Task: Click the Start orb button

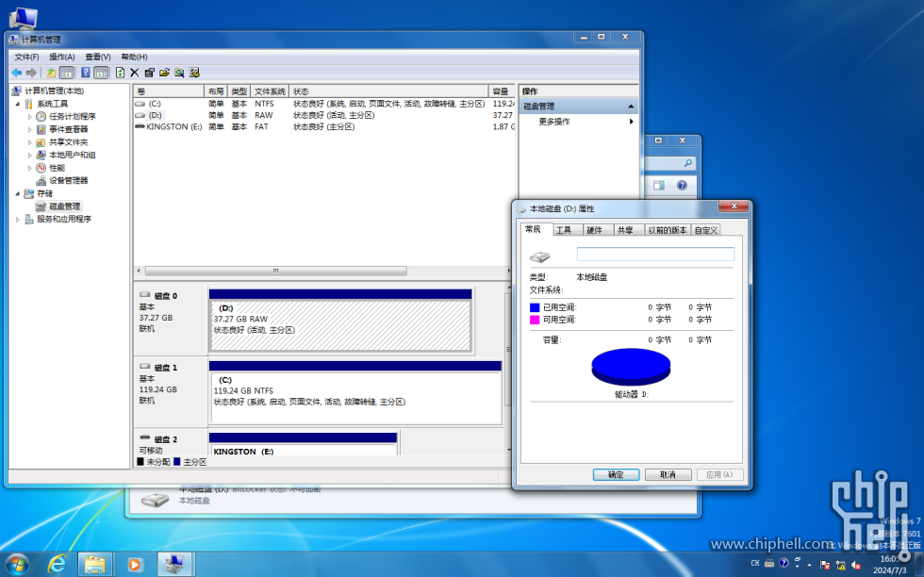Action: point(16,565)
